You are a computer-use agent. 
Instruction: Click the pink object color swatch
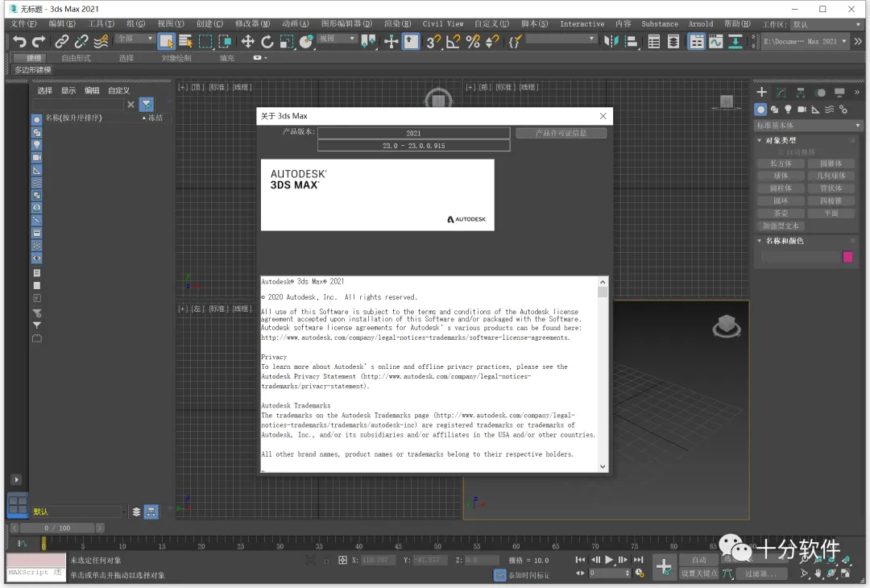coord(847,257)
